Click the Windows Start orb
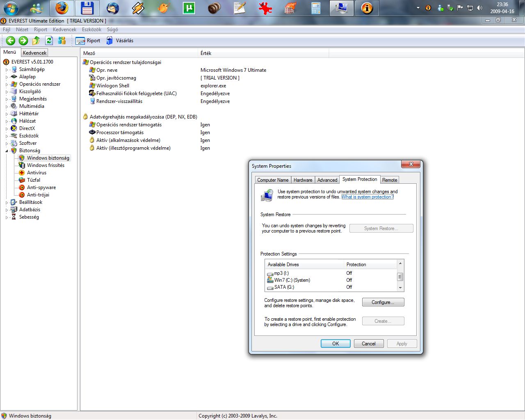525x420 pixels. tap(11, 8)
